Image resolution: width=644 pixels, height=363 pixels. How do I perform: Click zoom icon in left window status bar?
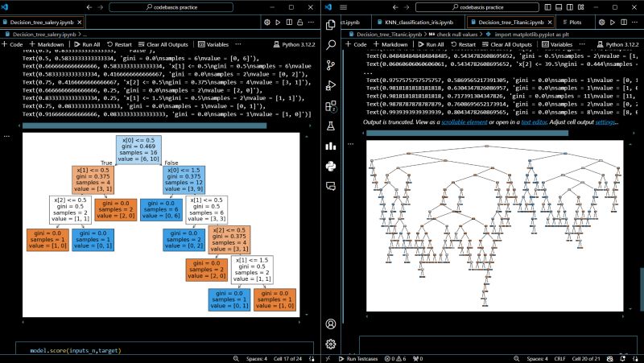coord(236,358)
